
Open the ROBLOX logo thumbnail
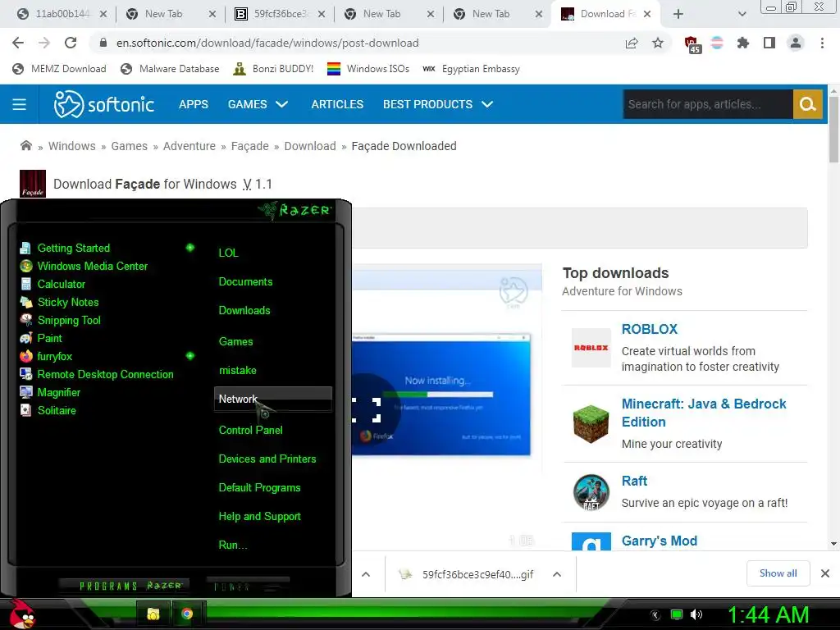tap(591, 348)
